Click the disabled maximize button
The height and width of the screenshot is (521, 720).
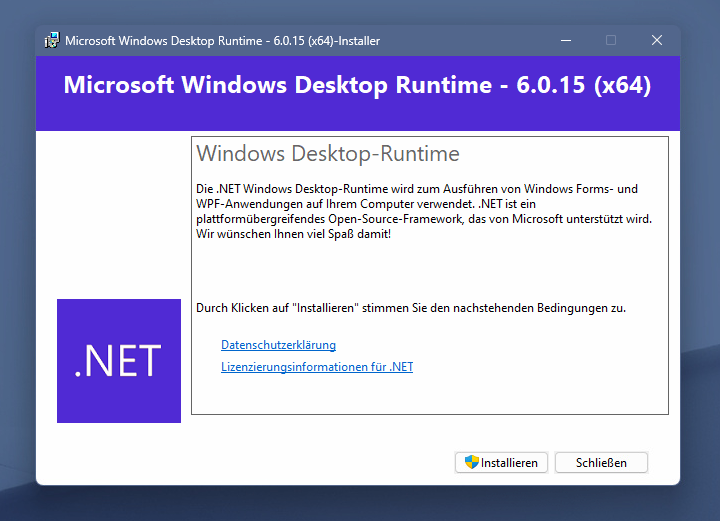(611, 40)
